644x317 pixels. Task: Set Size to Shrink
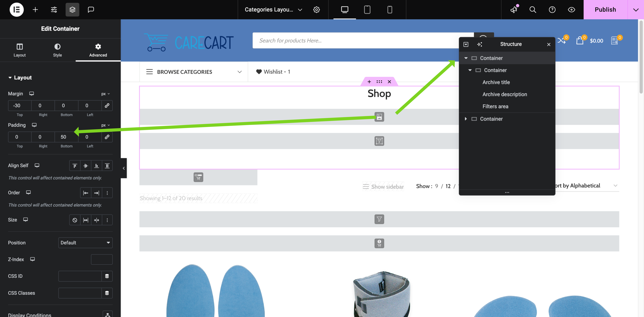tap(96, 220)
